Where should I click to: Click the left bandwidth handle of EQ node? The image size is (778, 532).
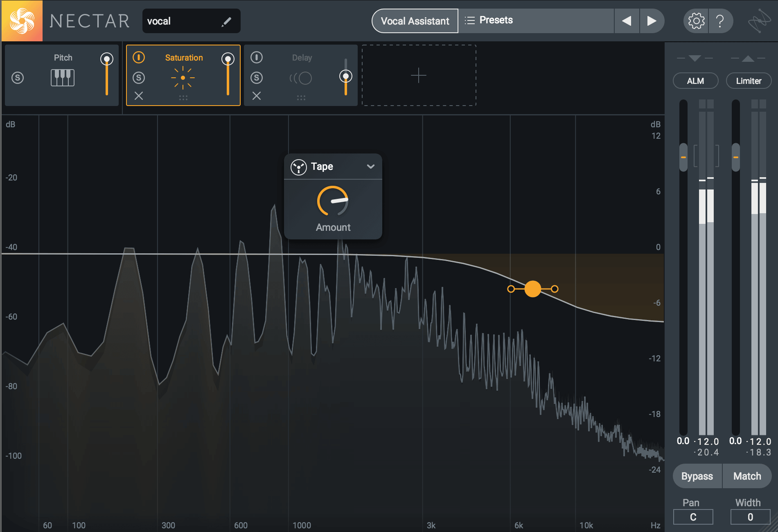click(511, 289)
